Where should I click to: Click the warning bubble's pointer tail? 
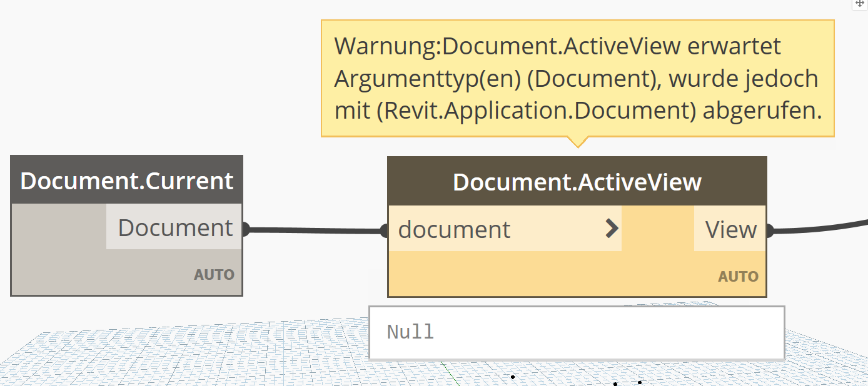pyautogui.click(x=577, y=142)
